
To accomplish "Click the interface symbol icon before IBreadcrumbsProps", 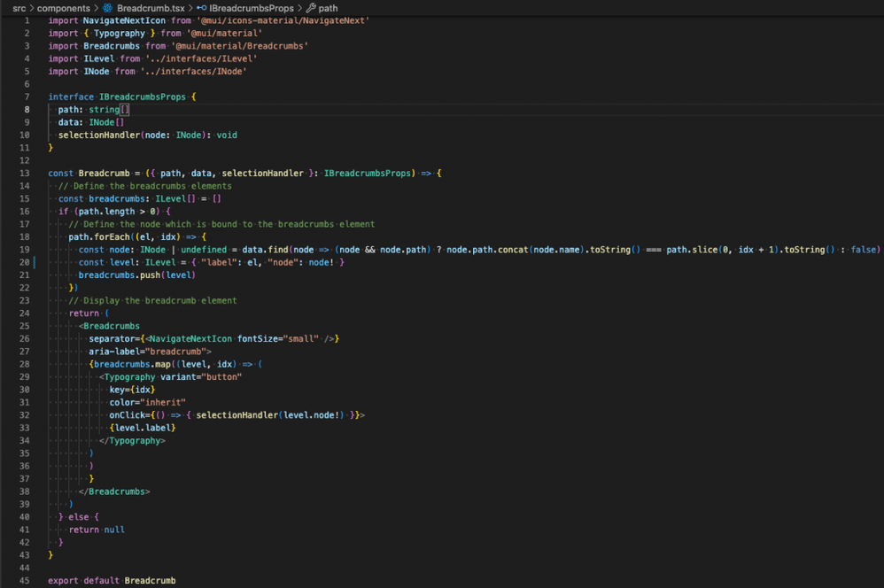I will point(201,8).
